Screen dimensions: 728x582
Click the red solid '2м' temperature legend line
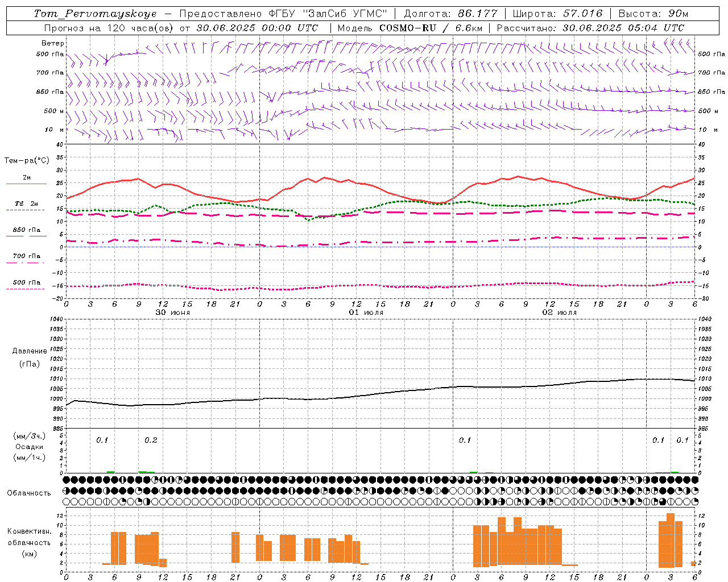[26, 184]
